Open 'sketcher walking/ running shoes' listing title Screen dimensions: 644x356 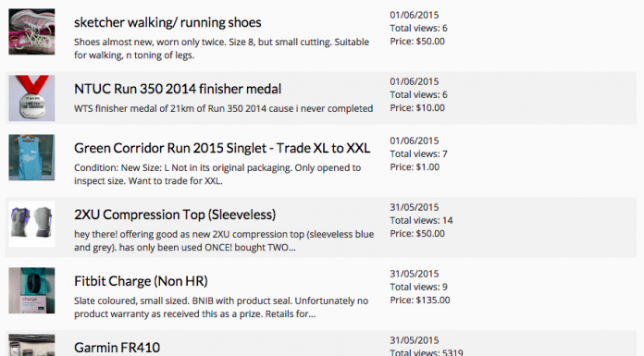167,22
